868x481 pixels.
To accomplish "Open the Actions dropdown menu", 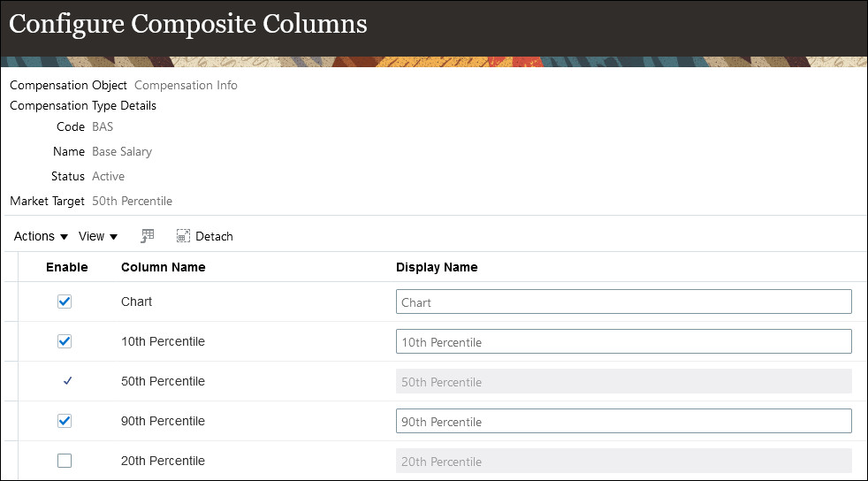I will point(41,236).
